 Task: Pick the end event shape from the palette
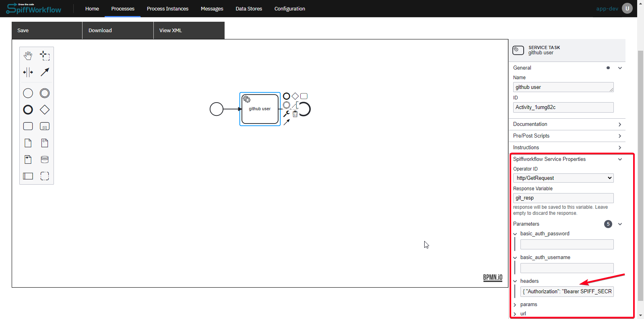(x=28, y=109)
